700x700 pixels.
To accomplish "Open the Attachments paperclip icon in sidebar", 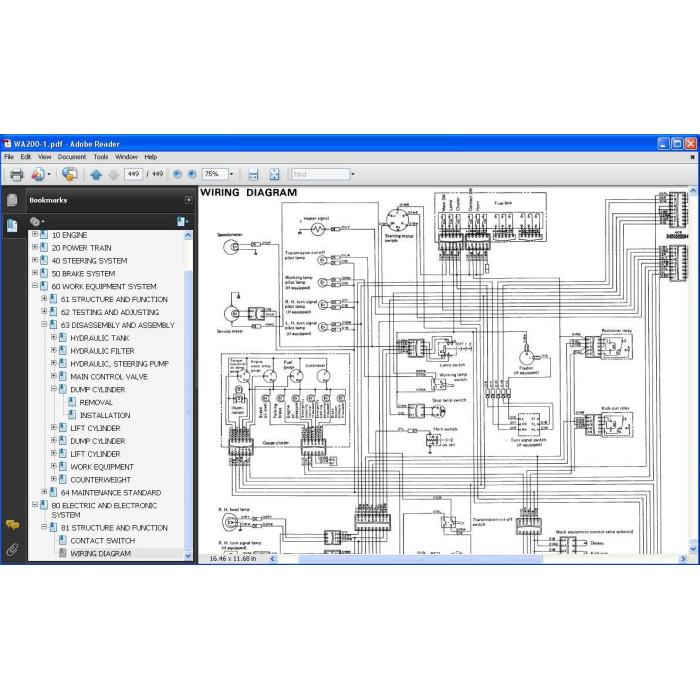I will click(x=12, y=549).
